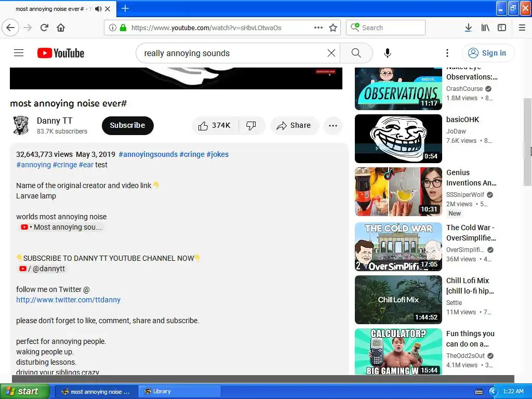The height and width of the screenshot is (399, 532).
Task: Open The Cold War OverSimplified thumbnail
Action: coord(398,247)
